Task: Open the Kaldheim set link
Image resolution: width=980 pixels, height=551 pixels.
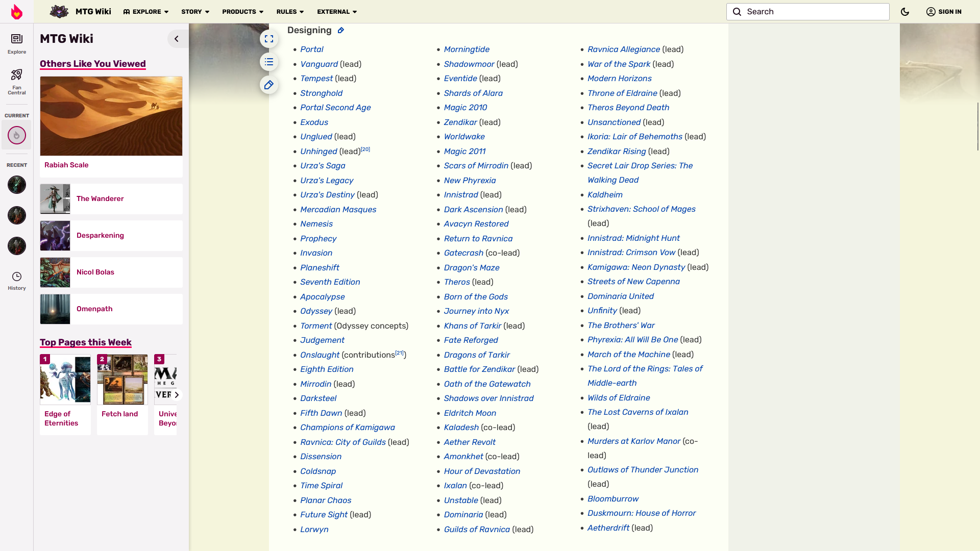Action: coord(605,195)
